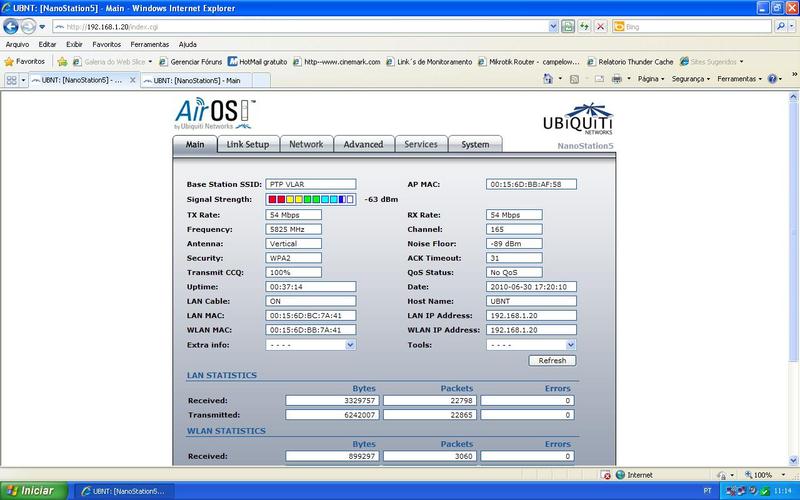
Task: Click the browser Forward arrow button
Action: coord(29,26)
